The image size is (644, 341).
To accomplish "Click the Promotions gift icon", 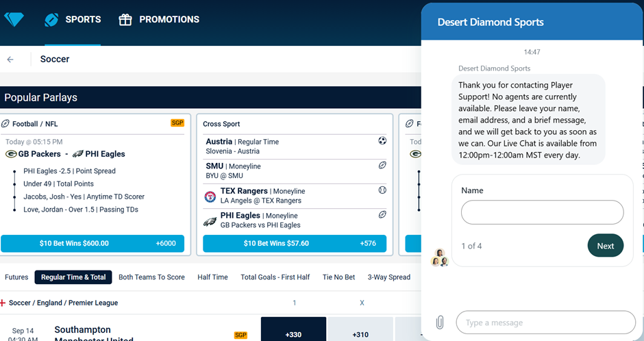I will click(x=125, y=19).
